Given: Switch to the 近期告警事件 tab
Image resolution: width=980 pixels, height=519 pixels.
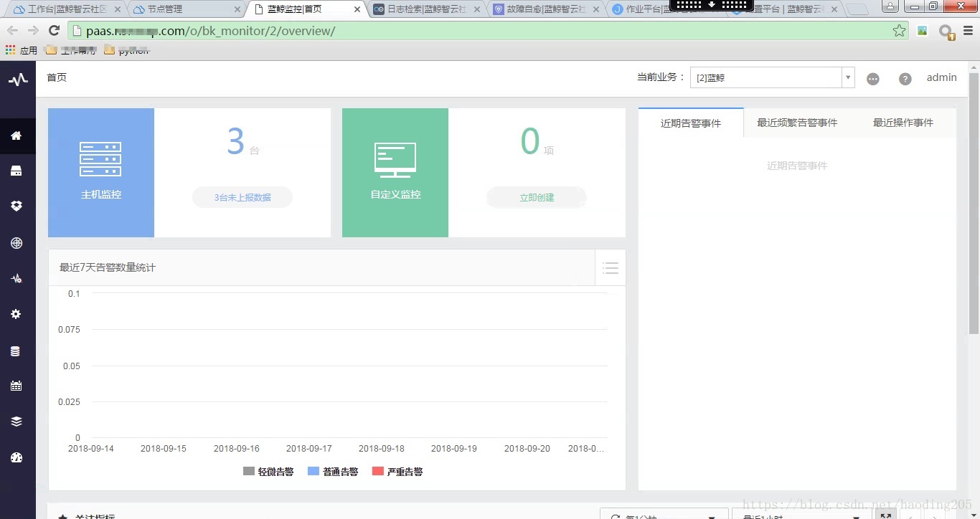Looking at the screenshot, I should [x=691, y=123].
